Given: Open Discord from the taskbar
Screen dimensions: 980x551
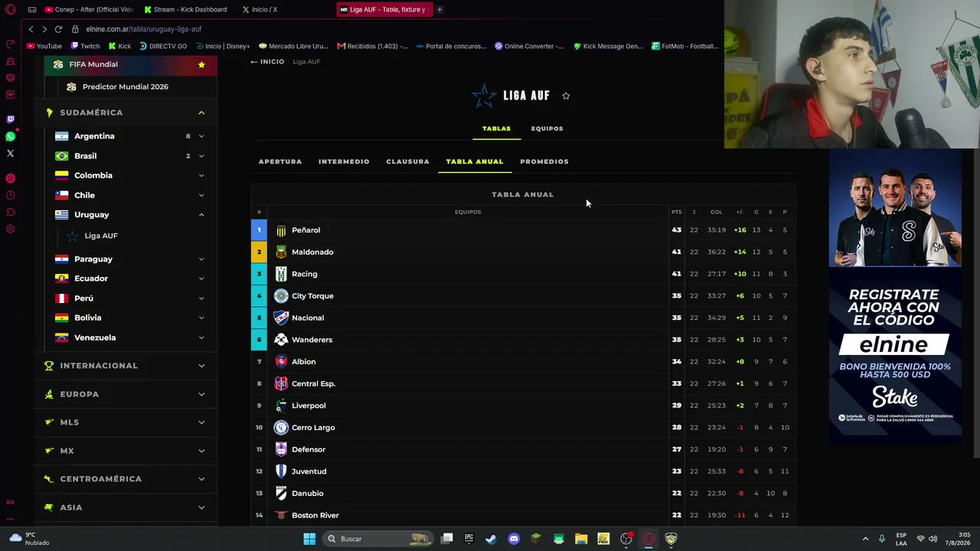Looking at the screenshot, I should (x=514, y=539).
